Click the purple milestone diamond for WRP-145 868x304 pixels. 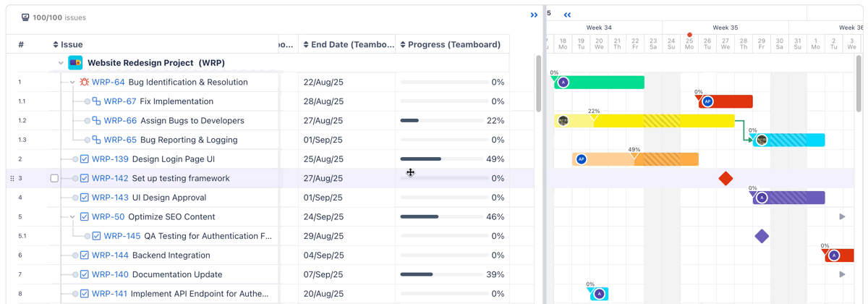[x=761, y=236]
